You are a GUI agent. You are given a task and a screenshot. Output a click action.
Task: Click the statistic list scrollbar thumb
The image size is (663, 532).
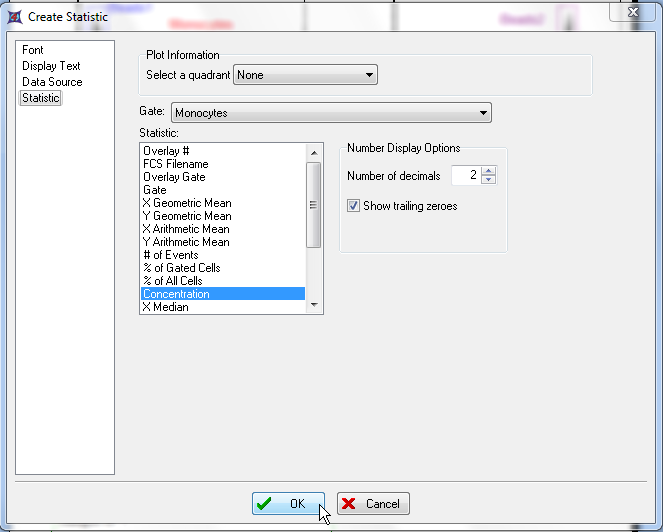313,205
